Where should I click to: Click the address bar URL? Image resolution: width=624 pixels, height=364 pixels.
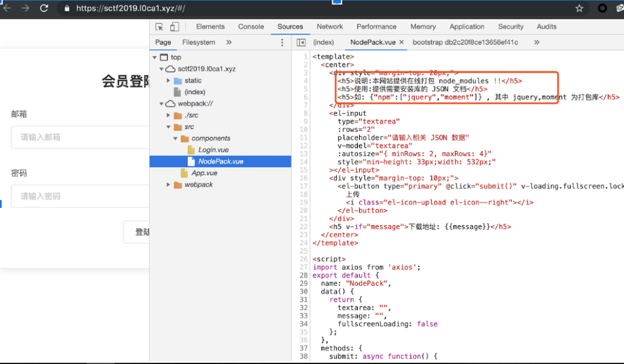131,8
